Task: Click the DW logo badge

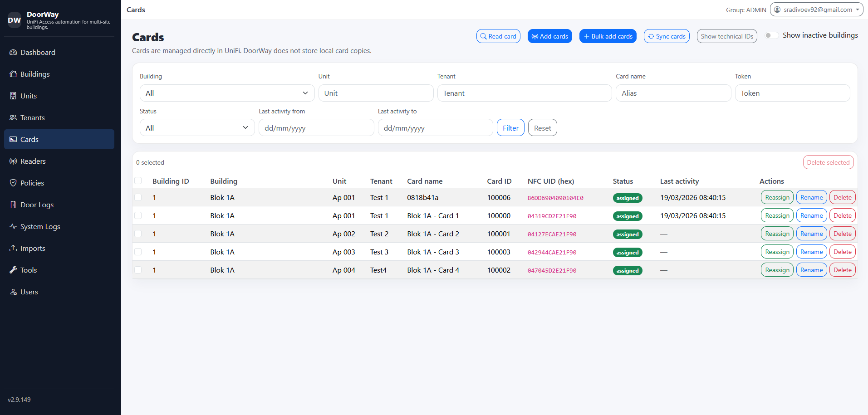Action: (x=15, y=20)
